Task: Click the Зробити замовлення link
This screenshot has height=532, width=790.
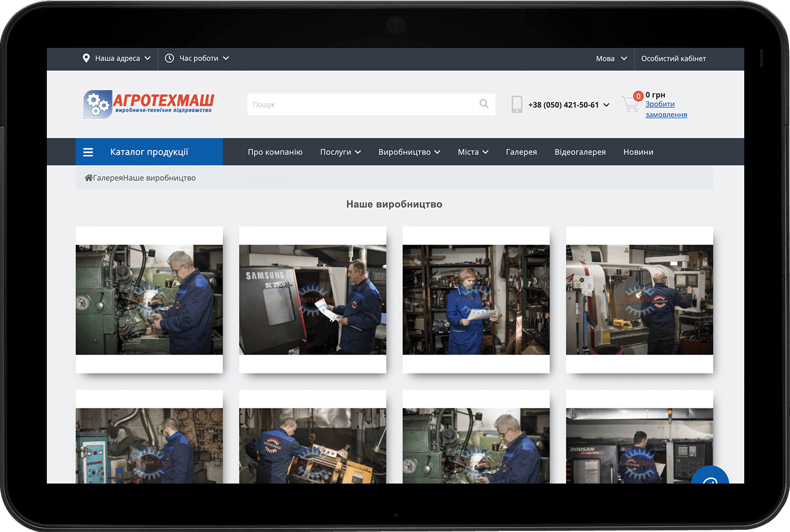Action: click(x=666, y=109)
